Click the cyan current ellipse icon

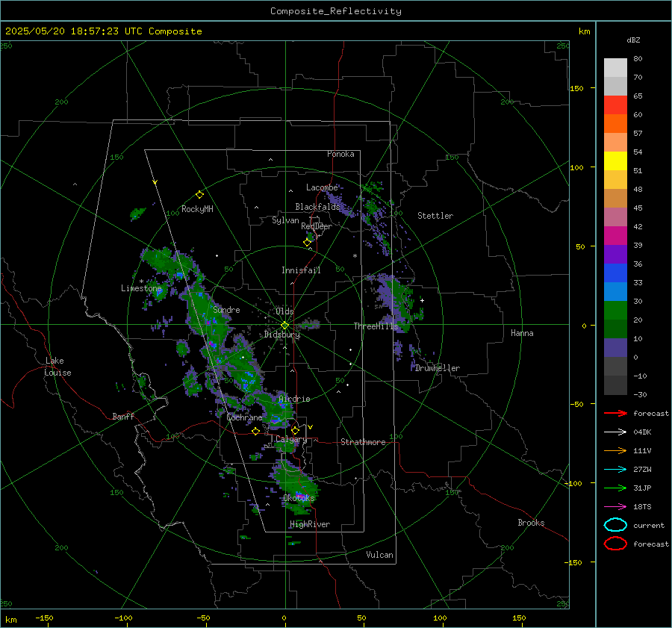615,525
